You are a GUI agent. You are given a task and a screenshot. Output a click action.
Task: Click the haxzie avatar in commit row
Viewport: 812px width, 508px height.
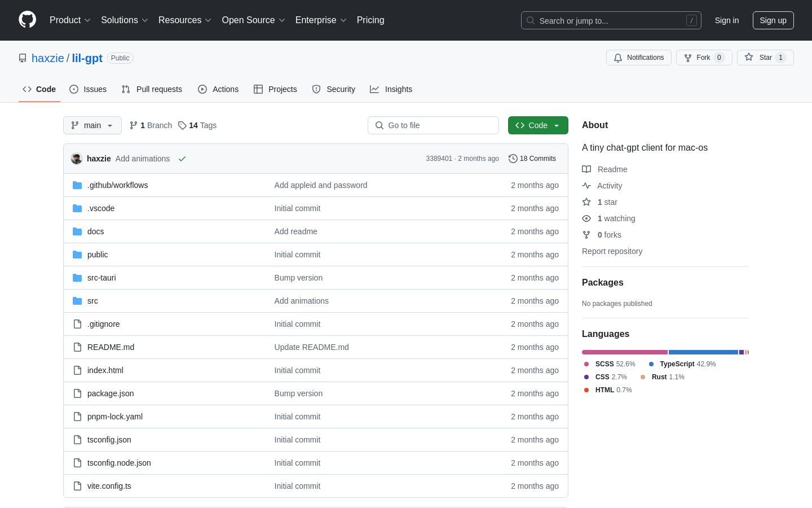(x=77, y=159)
